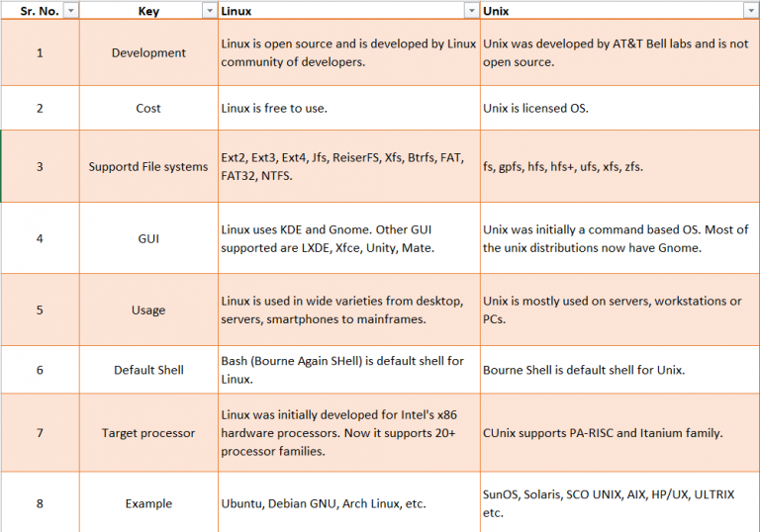This screenshot has width=760, height=532.
Task: Click the Usage key cell
Action: 148,310
